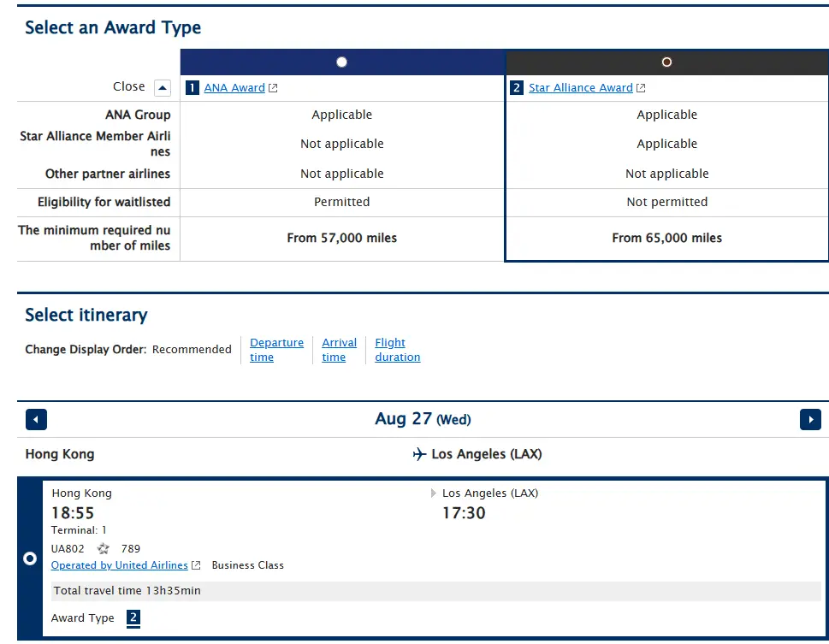This screenshot has height=644, width=829.
Task: Go to next day with right arrow
Action: click(x=810, y=420)
